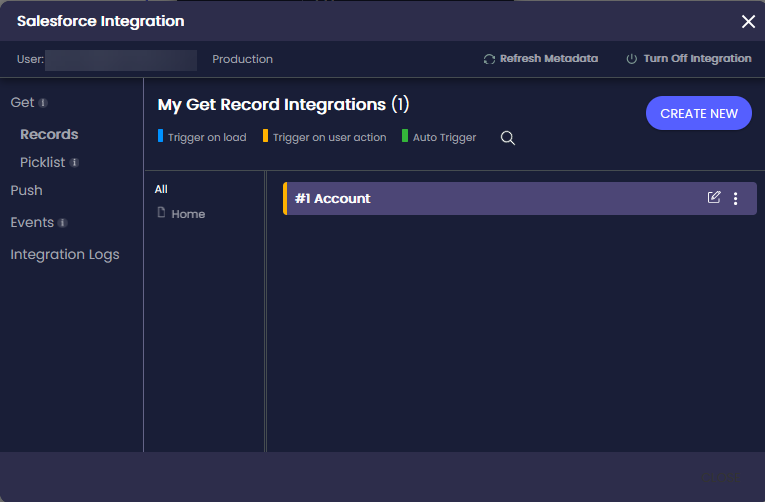Click the My Get Record Integrations heading
This screenshot has height=502, width=765.
click(x=283, y=104)
